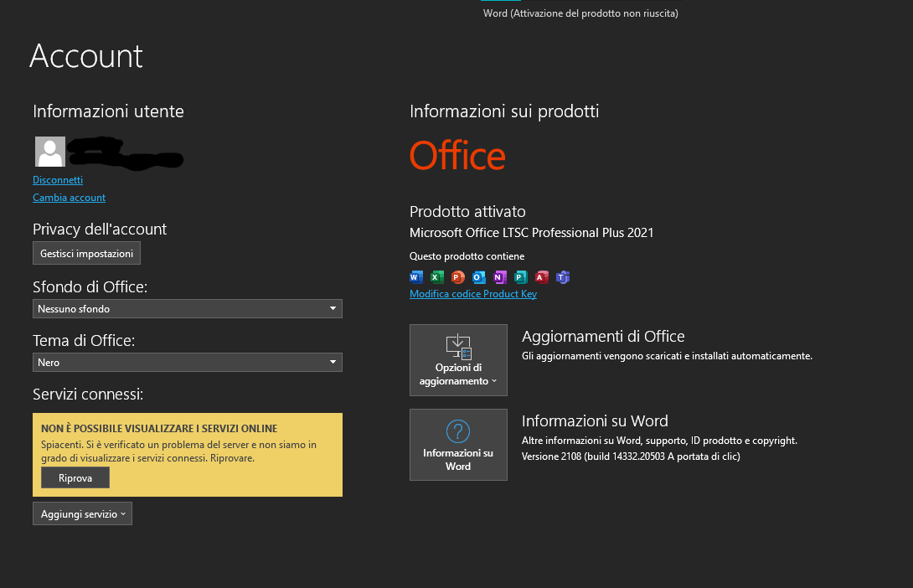Click the Excel app icon
Screen dimensions: 913x588
pyautogui.click(x=437, y=277)
